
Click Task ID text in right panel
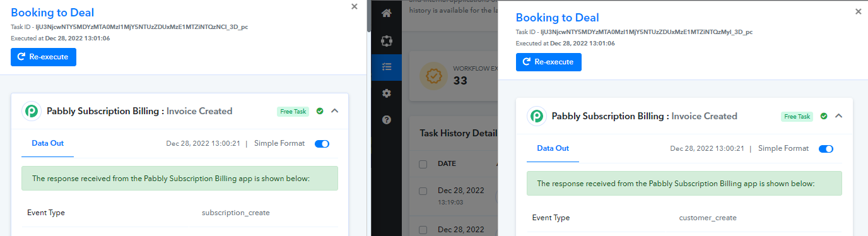634,32
